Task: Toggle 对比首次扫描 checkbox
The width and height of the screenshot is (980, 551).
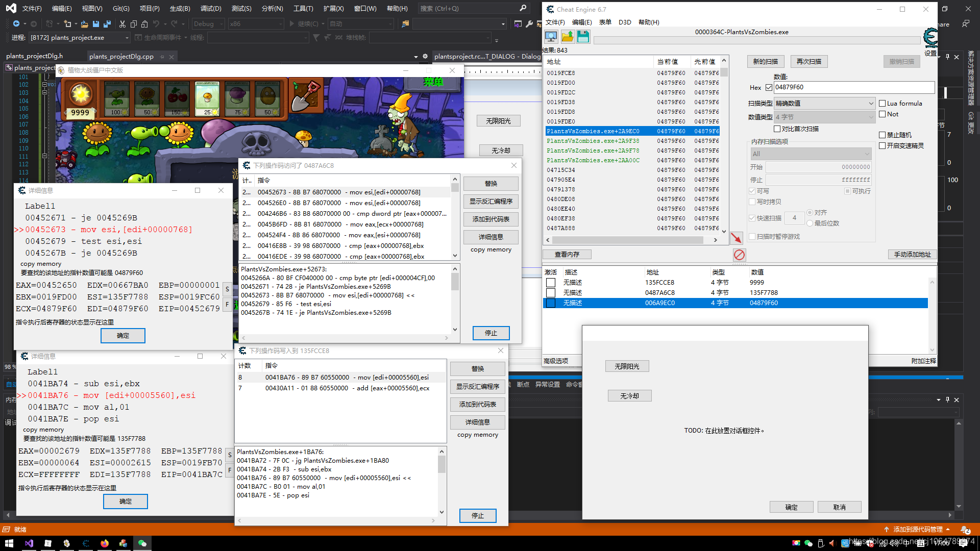Action: pos(777,129)
